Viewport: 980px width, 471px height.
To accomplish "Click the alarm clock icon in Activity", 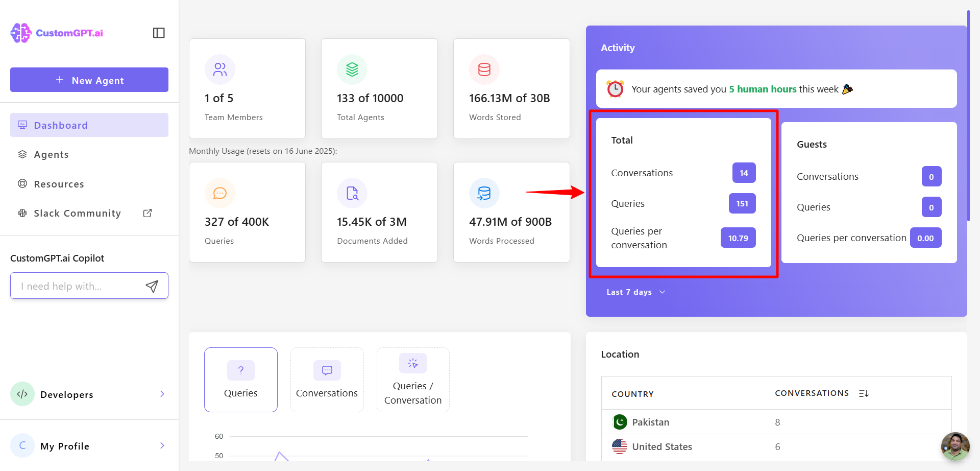I will (x=615, y=89).
